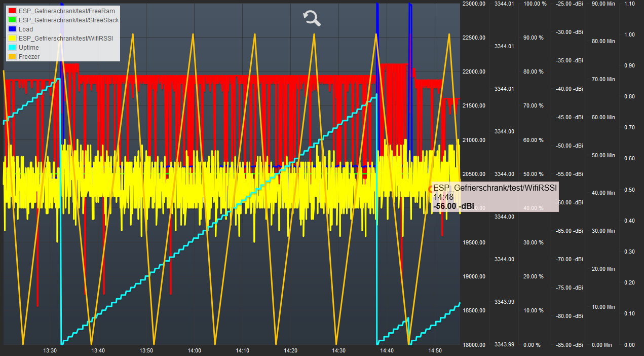
Task: Click the 20.00 Min axis label
Action: point(603,269)
